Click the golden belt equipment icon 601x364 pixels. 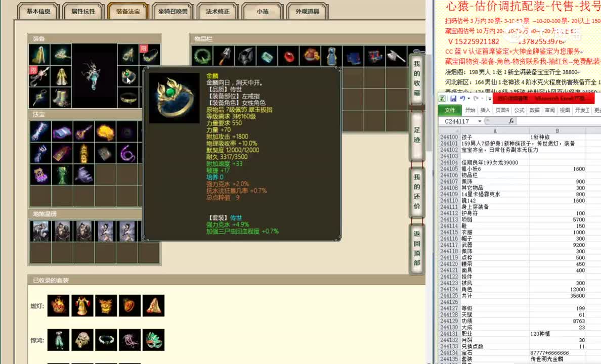click(x=128, y=98)
